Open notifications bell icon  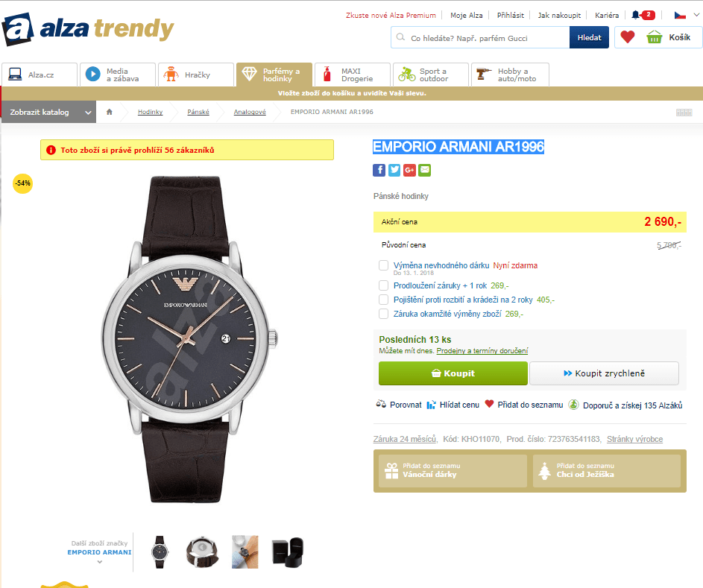(636, 15)
